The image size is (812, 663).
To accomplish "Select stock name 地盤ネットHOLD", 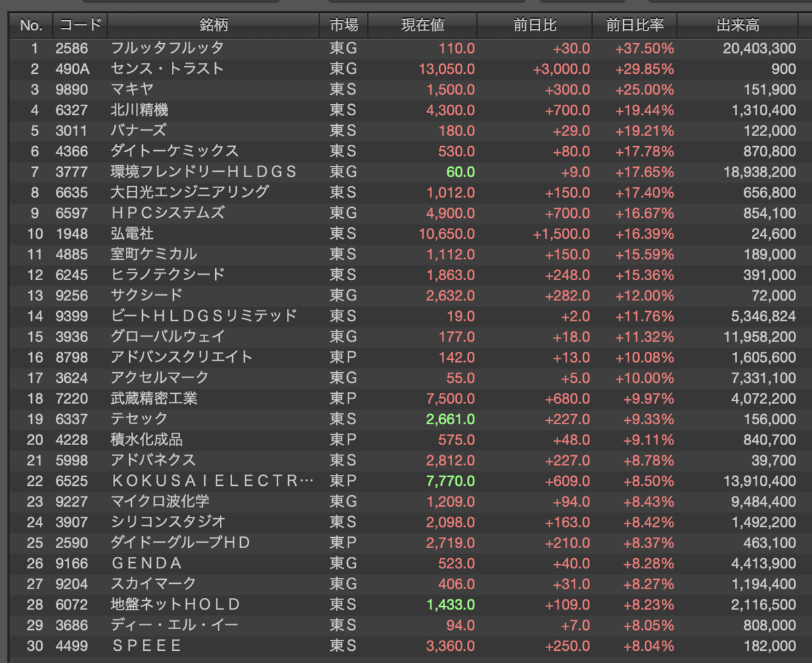I will pyautogui.click(x=175, y=603).
